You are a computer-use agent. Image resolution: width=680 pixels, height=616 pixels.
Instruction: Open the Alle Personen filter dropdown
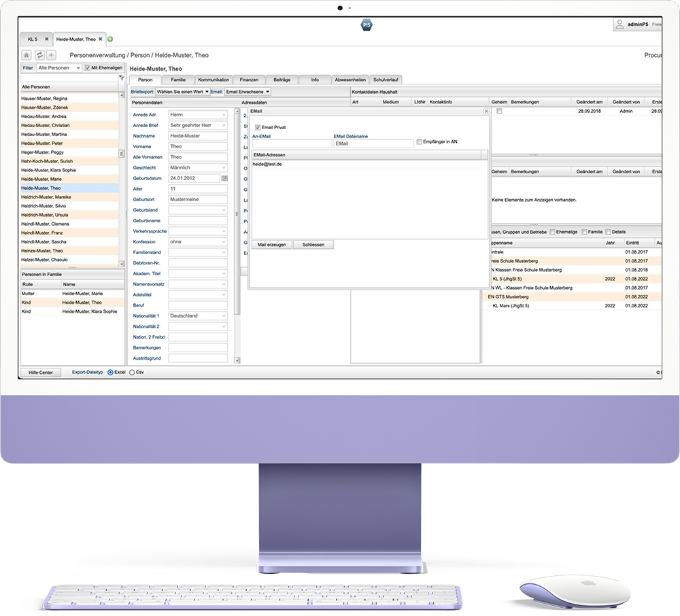click(x=59, y=68)
